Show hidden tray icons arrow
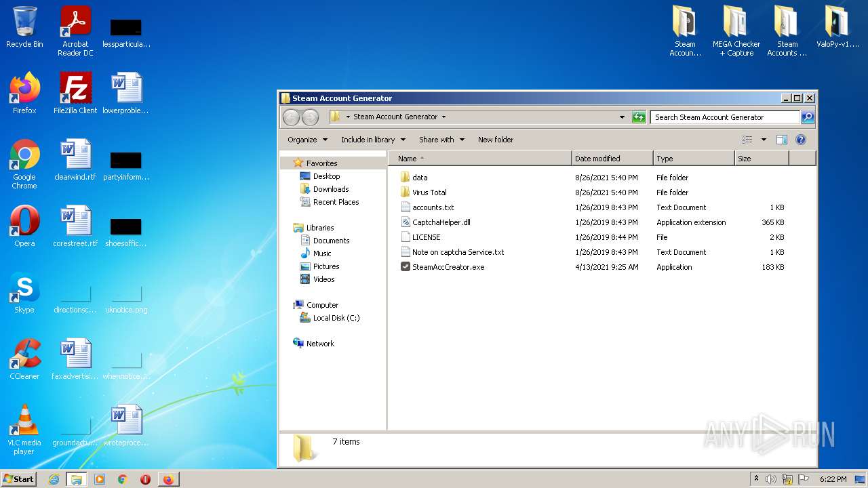868x488 pixels. click(756, 479)
